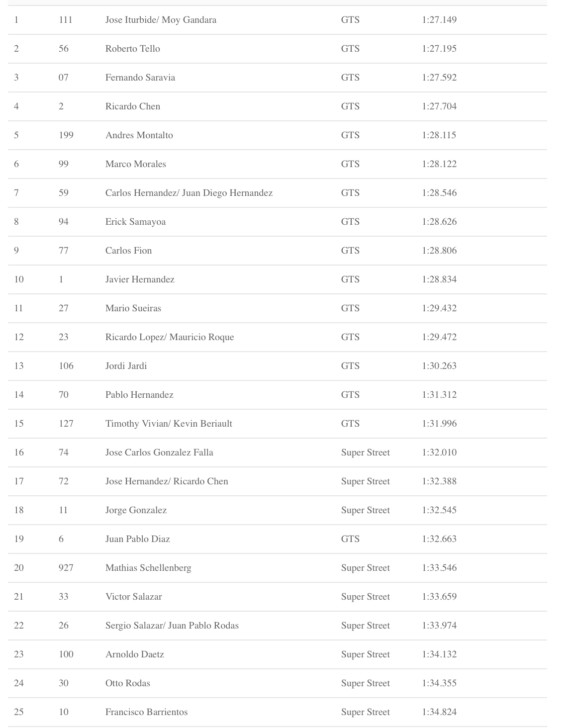The image size is (569, 728).
Task: Click Mario Sueiras driver name
Action: [x=133, y=308]
